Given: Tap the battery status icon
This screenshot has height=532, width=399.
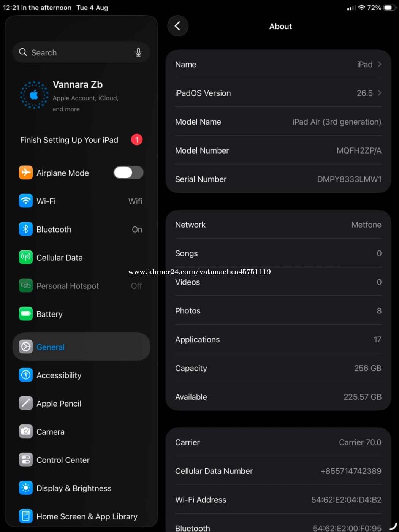Looking at the screenshot, I should 390,8.
